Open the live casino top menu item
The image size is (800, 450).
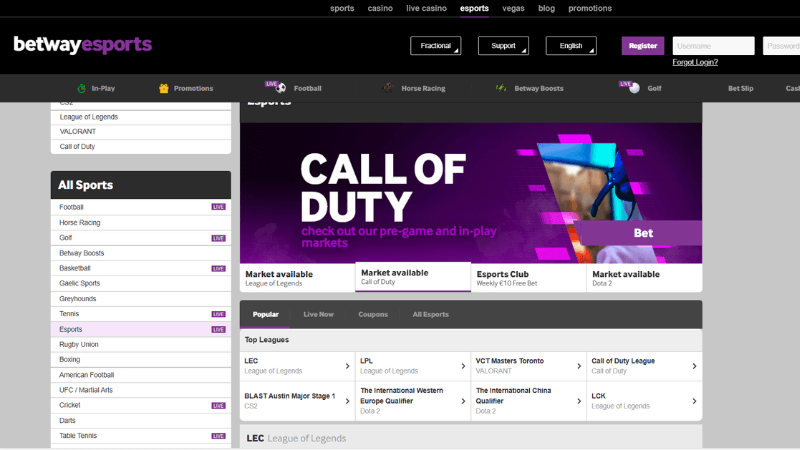pos(427,8)
